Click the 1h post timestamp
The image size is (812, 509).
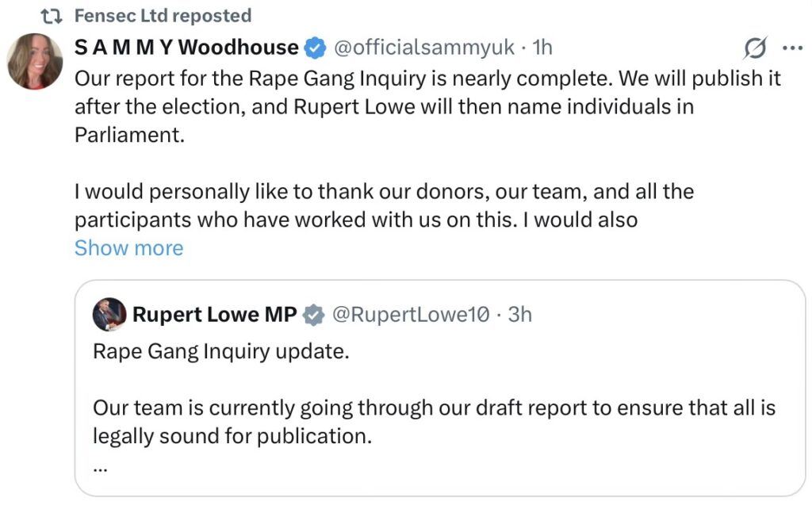coord(542,48)
